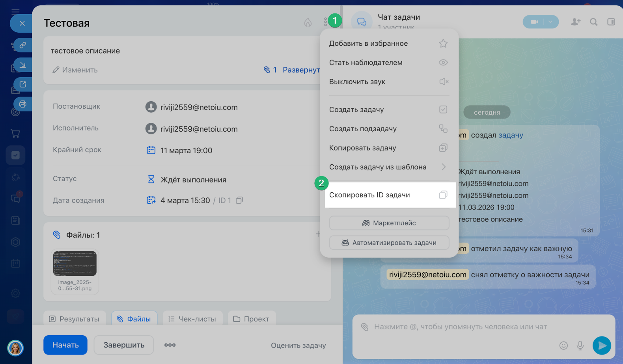The width and height of the screenshot is (623, 364).
Task: Click the Завершить button
Action: (124, 345)
